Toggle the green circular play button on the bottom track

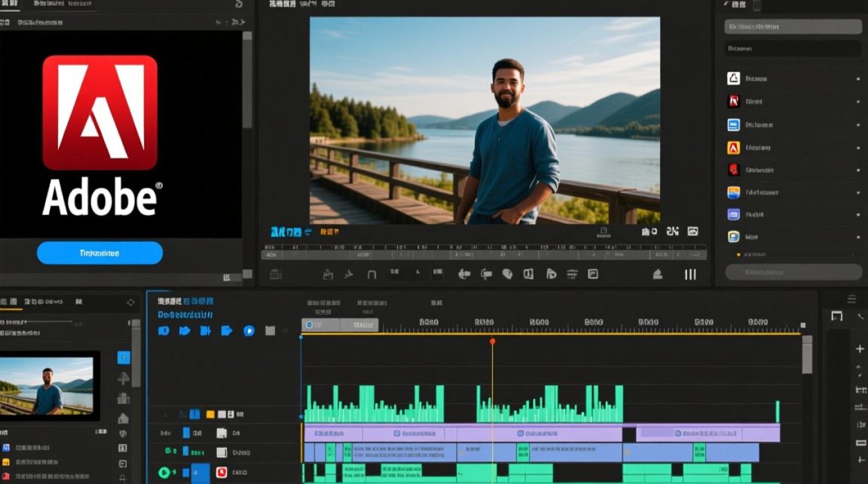164,472
